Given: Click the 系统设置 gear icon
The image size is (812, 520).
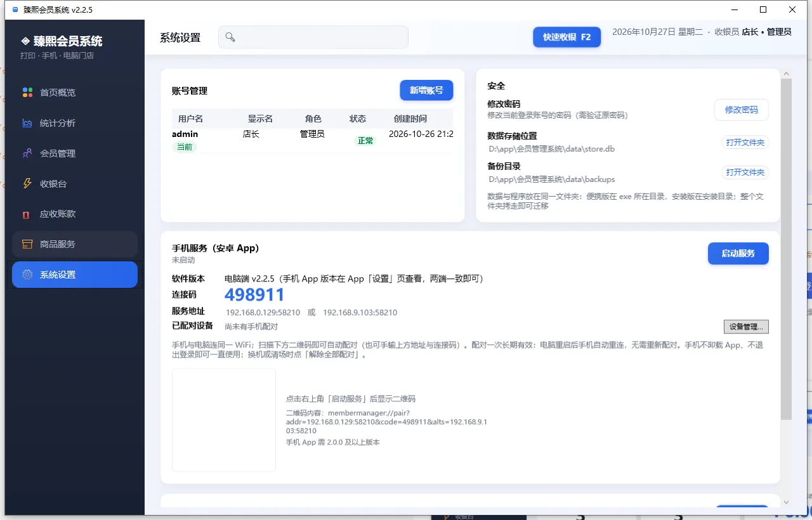Looking at the screenshot, I should coord(27,275).
